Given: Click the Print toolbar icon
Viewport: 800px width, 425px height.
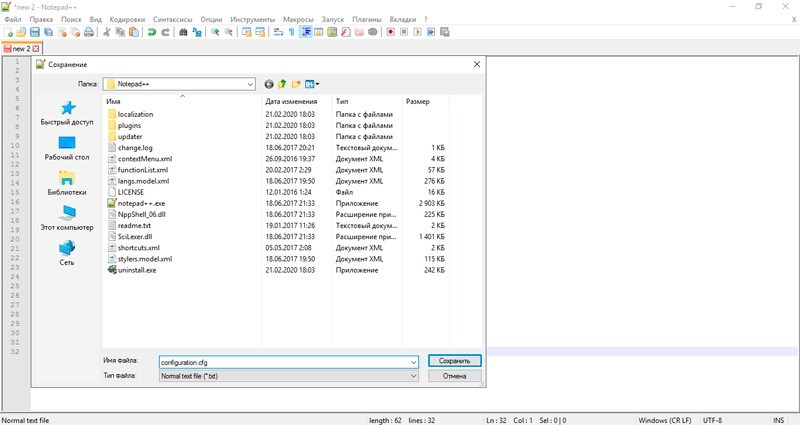Looking at the screenshot, I should point(89,32).
